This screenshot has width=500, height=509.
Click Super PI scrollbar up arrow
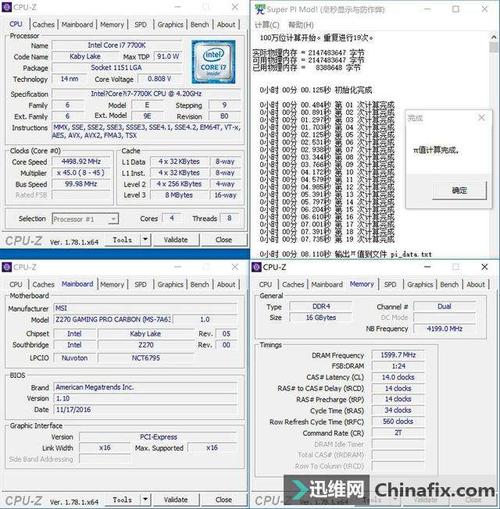(x=493, y=37)
